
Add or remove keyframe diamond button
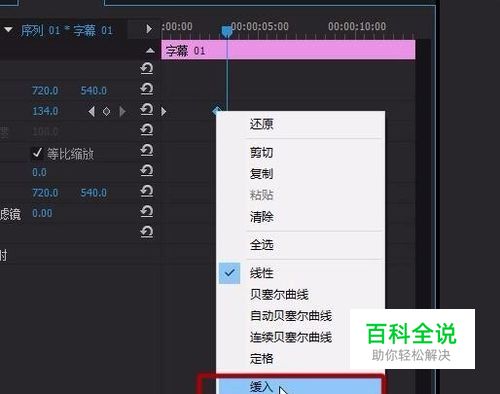pyautogui.click(x=106, y=111)
